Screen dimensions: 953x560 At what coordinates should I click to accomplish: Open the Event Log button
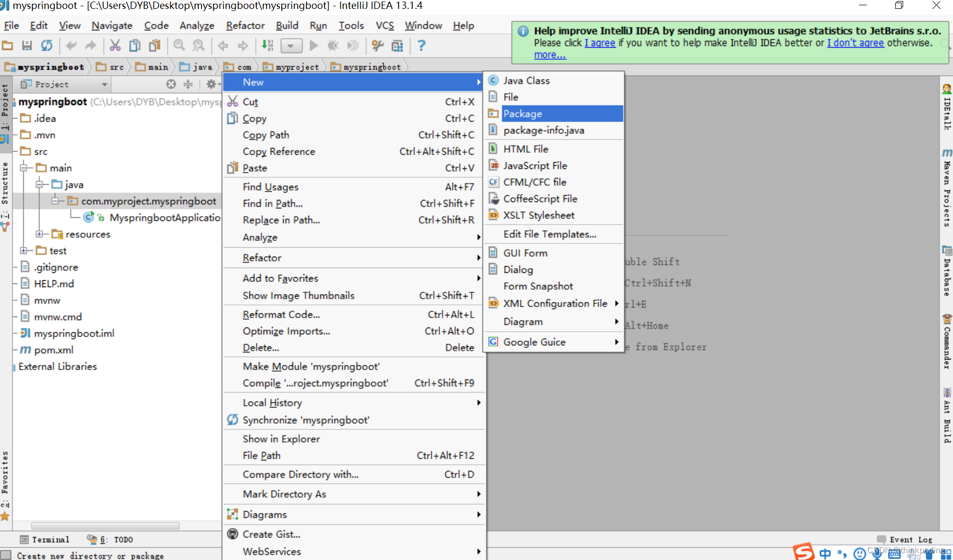(x=905, y=540)
